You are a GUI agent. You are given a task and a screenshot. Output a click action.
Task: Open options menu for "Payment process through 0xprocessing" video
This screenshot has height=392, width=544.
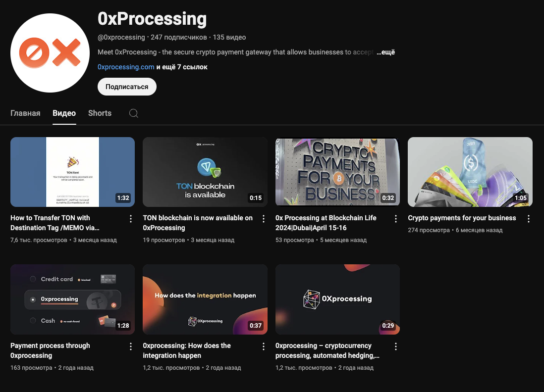pos(130,346)
